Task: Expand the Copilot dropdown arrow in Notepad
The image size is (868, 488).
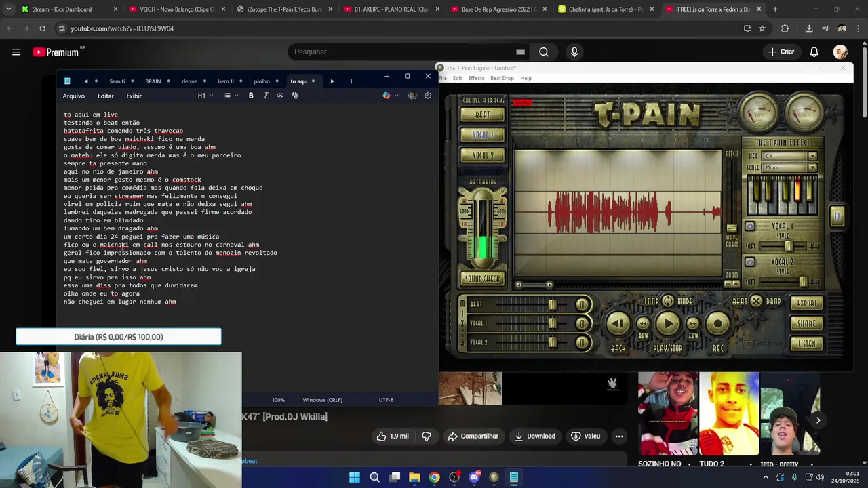Action: point(397,96)
